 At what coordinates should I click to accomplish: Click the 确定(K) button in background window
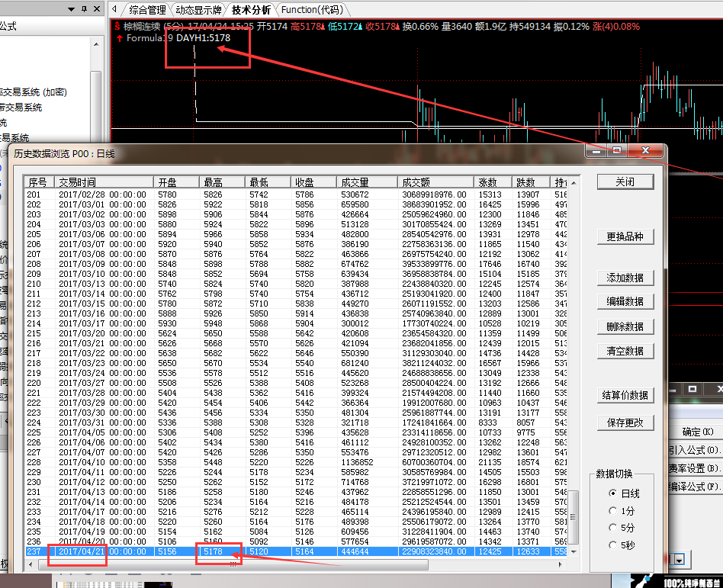click(697, 432)
